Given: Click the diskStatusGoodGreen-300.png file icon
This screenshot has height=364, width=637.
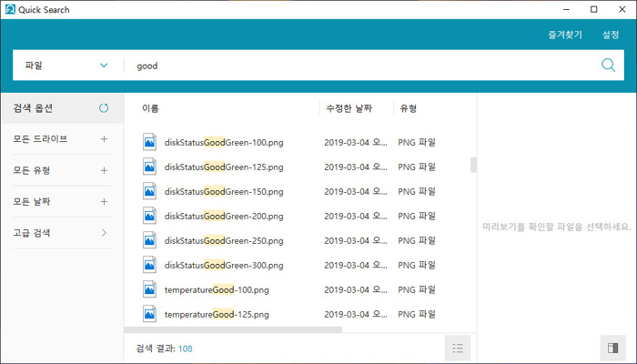Looking at the screenshot, I should tap(150, 265).
